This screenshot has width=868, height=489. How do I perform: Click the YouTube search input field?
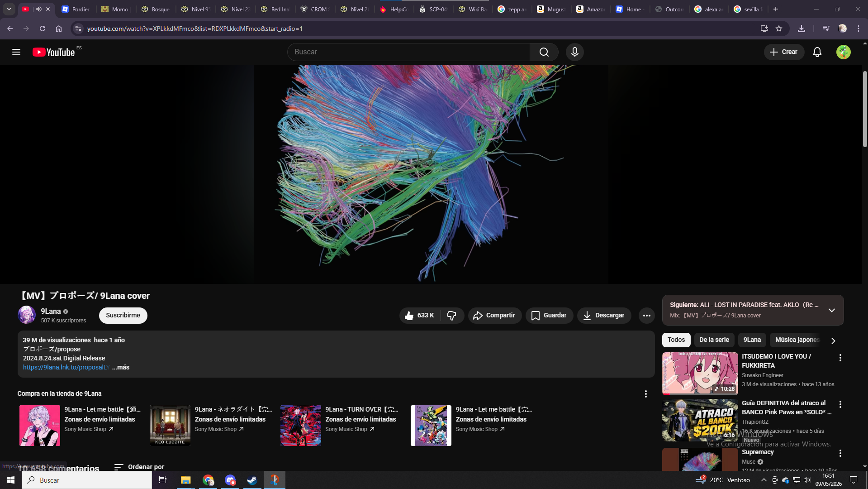[408, 52]
